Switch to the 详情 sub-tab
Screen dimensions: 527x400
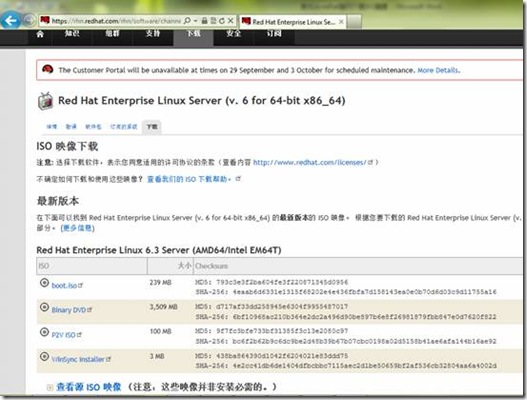(x=51, y=127)
